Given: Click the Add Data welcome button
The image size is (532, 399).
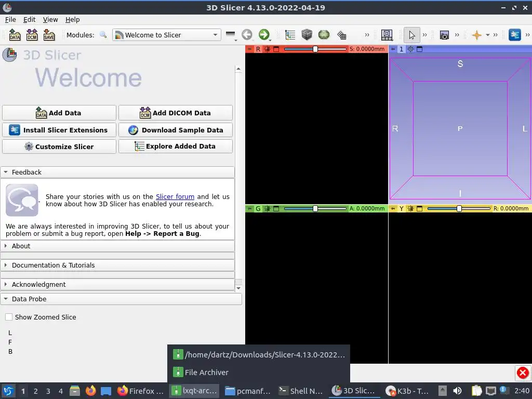Looking at the screenshot, I should (x=59, y=113).
